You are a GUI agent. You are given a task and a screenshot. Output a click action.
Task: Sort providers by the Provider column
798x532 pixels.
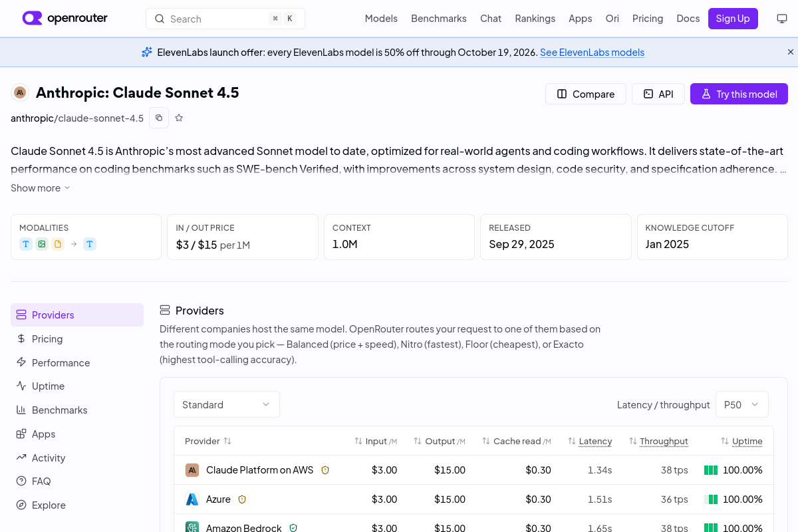208,441
